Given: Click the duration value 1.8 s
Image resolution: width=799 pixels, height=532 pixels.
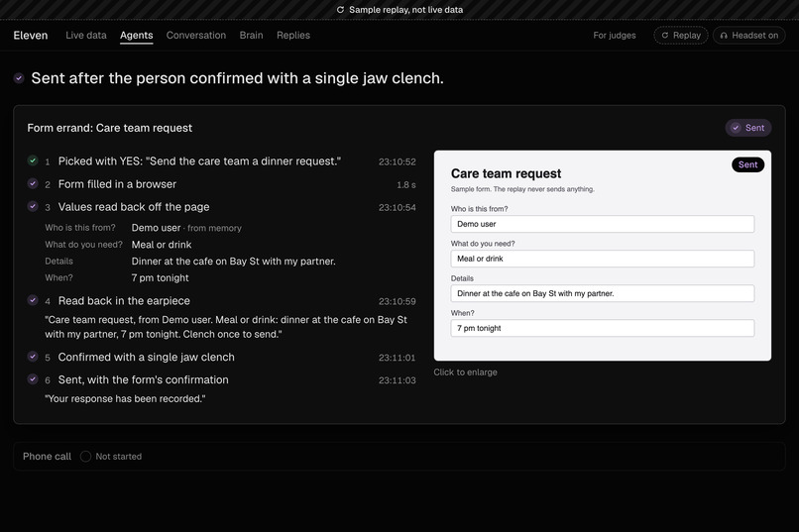Looking at the screenshot, I should 406,185.
